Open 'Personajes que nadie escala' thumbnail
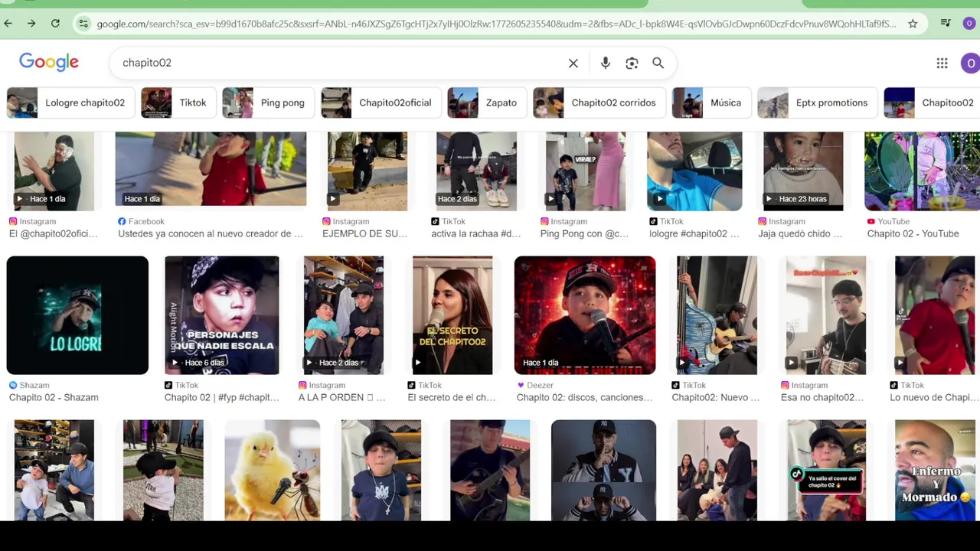The width and height of the screenshot is (980, 551). click(222, 315)
